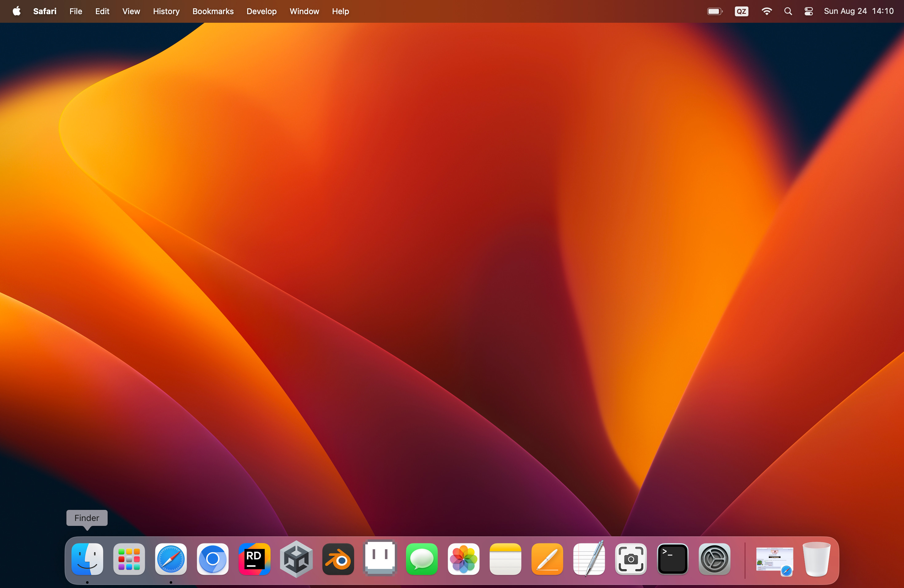The height and width of the screenshot is (588, 904).
Task: Open minimized Safari window thumbnail in dock
Action: 774,559
